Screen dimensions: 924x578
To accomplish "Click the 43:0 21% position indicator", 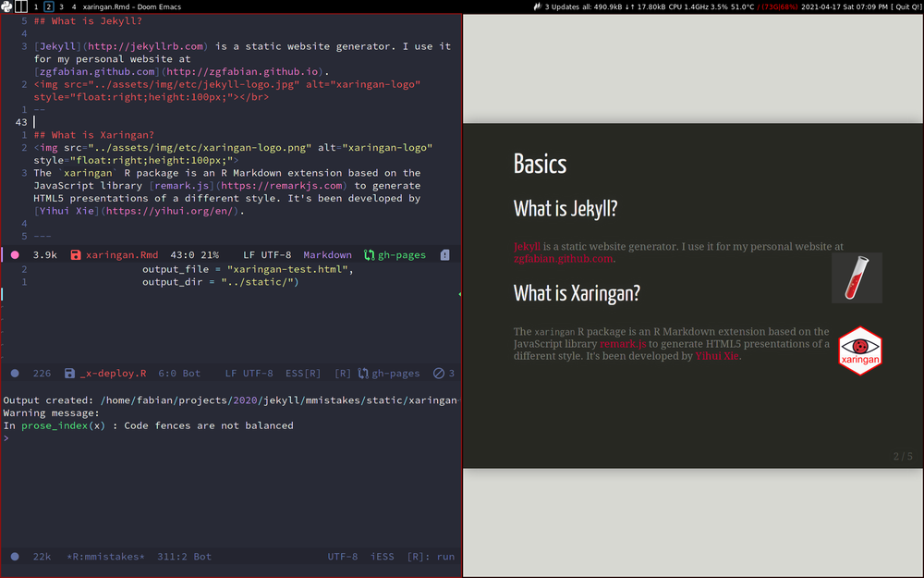I will click(x=194, y=255).
